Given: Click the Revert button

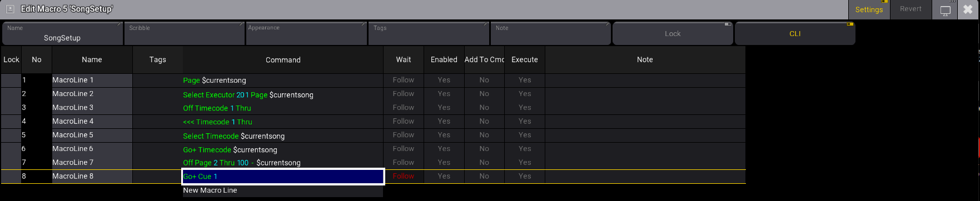Looking at the screenshot, I should pyautogui.click(x=911, y=9).
